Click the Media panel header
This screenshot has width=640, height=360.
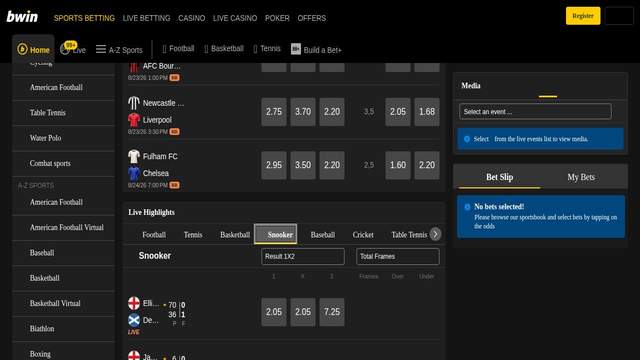(471, 86)
